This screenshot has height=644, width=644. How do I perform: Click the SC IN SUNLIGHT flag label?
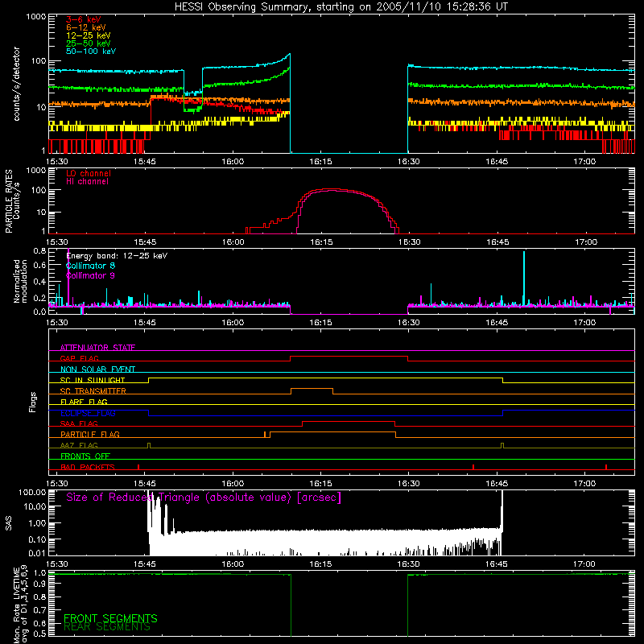point(93,380)
